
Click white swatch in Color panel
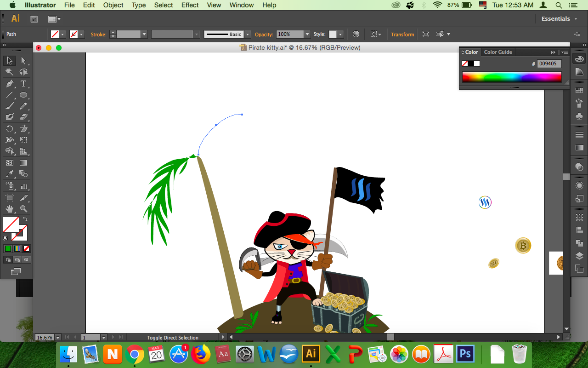pos(477,63)
